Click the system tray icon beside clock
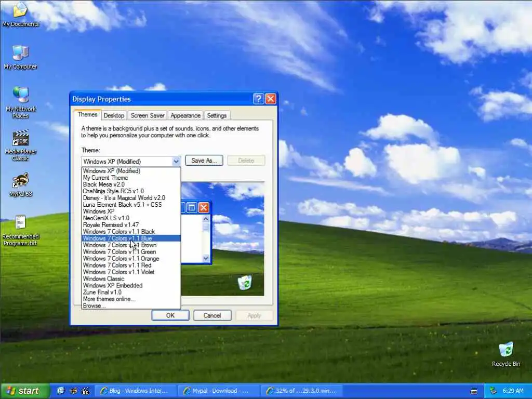 tap(494, 391)
